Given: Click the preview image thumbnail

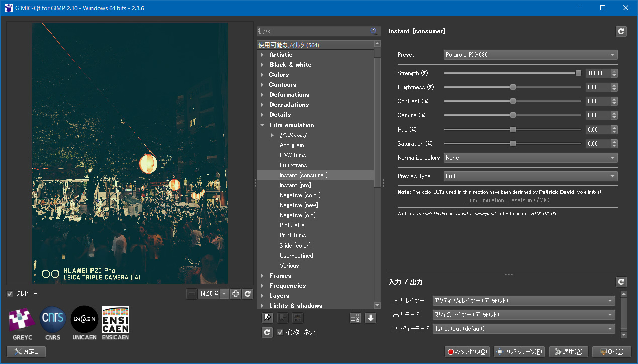Looking at the screenshot, I should pos(130,153).
